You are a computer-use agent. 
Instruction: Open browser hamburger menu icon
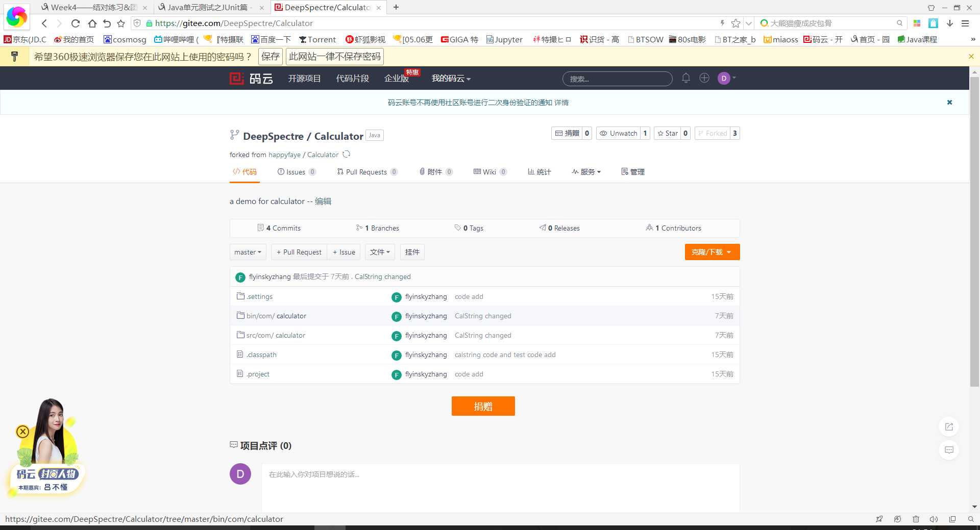965,23
